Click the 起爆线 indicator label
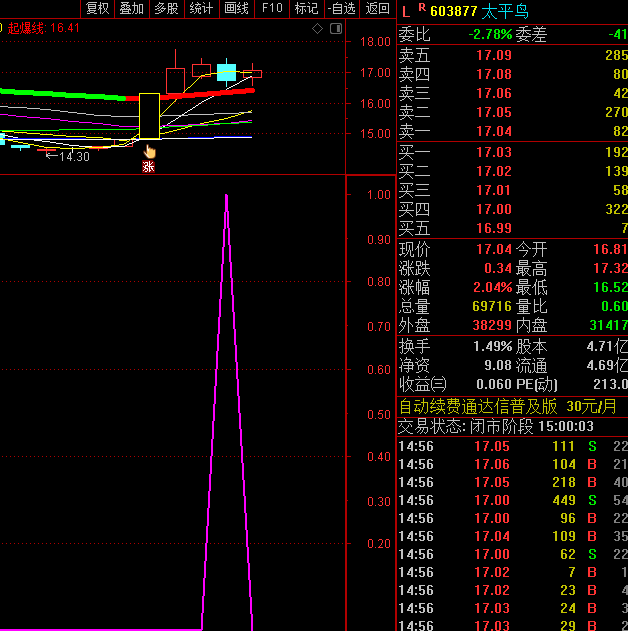The image size is (628, 631). coord(26,28)
